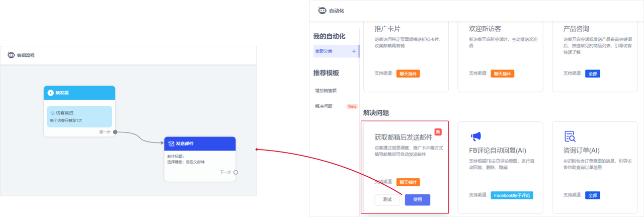Screen dimensions: 644x217
Task: Click the plus icon next to 全部分类
Action: [x=354, y=51]
